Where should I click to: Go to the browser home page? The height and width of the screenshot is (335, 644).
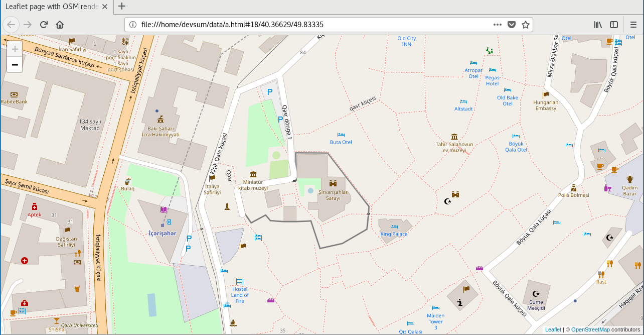click(60, 25)
